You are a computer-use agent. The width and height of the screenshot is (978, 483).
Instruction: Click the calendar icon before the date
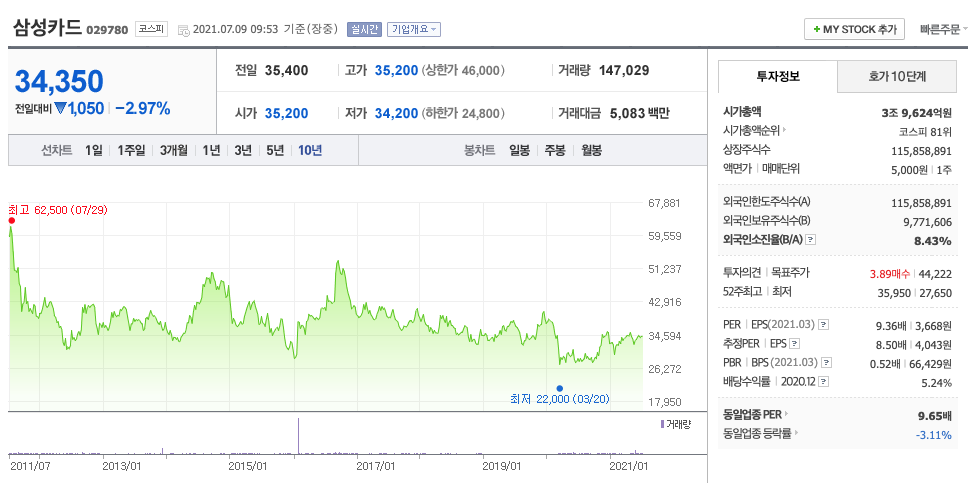183,30
